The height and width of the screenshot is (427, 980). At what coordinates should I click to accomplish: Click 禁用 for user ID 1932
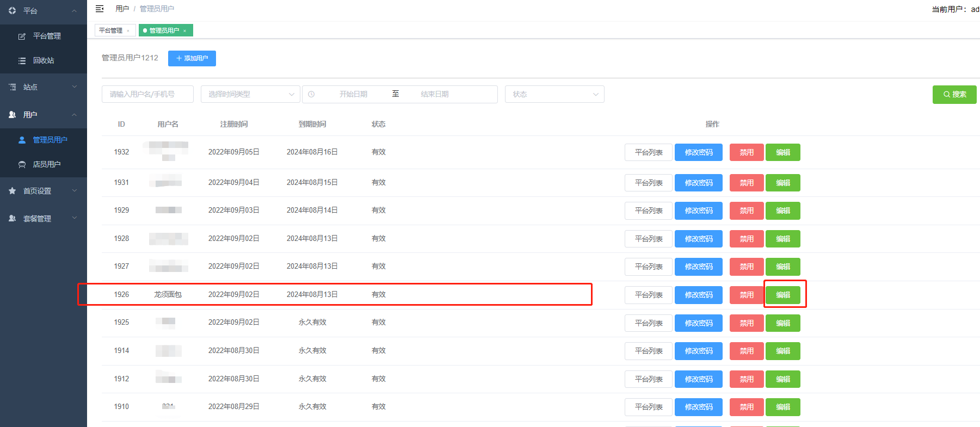pos(746,152)
